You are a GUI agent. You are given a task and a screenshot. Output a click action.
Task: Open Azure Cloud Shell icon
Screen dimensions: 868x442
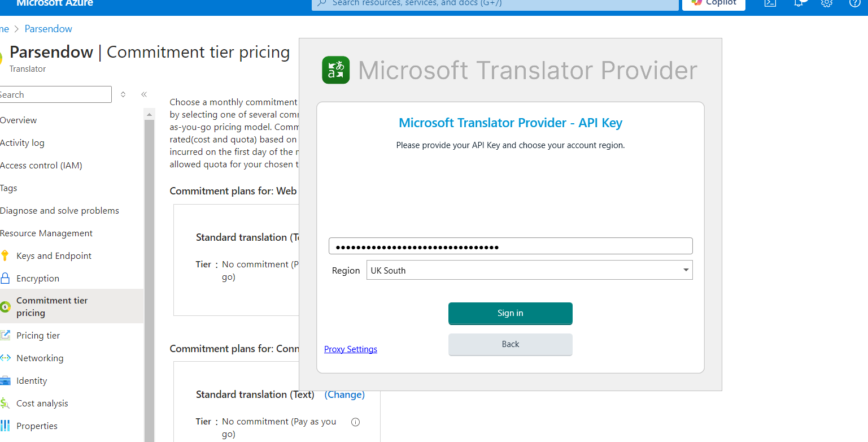770,3
